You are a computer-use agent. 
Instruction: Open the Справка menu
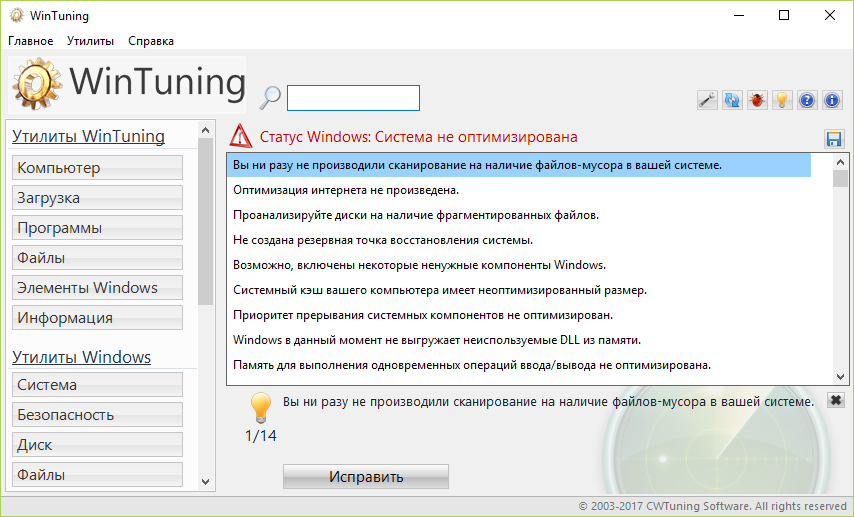pyautogui.click(x=151, y=41)
